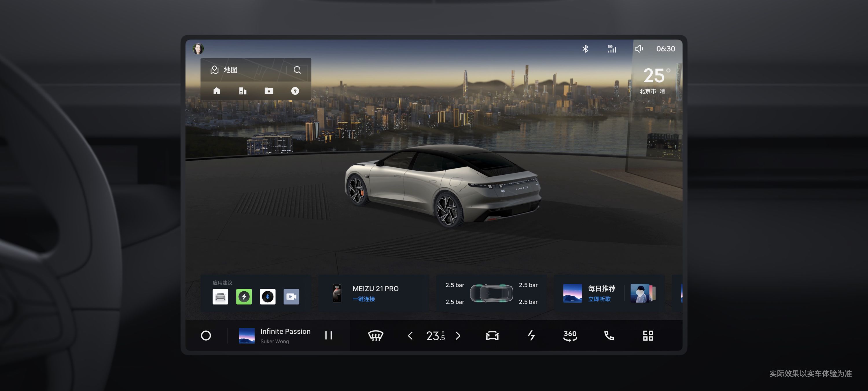
Task: Toggle windshield defrost
Action: point(376,336)
